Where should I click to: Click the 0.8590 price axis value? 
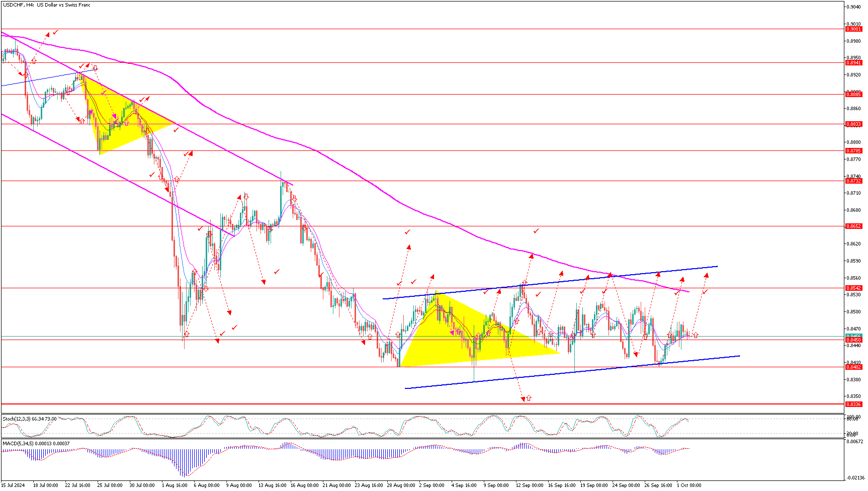click(854, 261)
